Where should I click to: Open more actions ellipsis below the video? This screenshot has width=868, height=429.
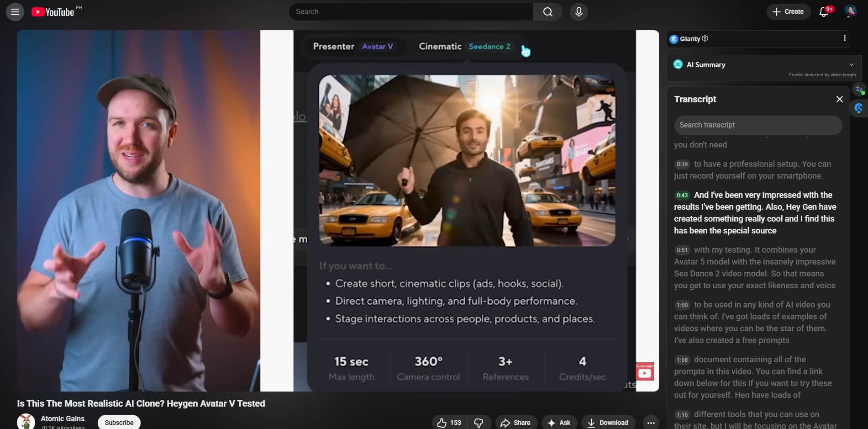pos(651,423)
